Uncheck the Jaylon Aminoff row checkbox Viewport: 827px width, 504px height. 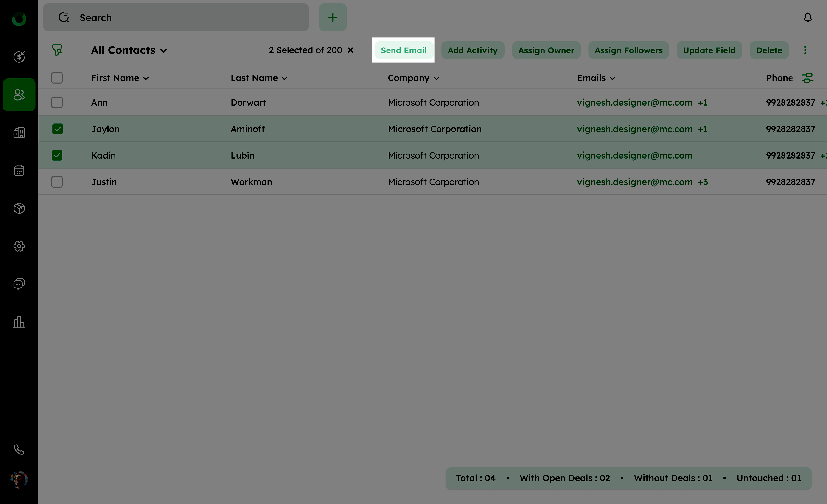57,129
